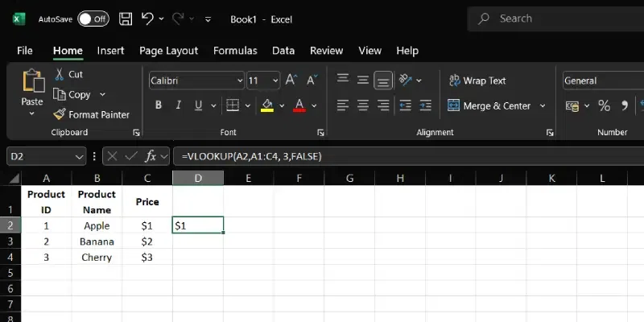Toggle Underline formatting
The image size is (644, 322).
coord(198,105)
